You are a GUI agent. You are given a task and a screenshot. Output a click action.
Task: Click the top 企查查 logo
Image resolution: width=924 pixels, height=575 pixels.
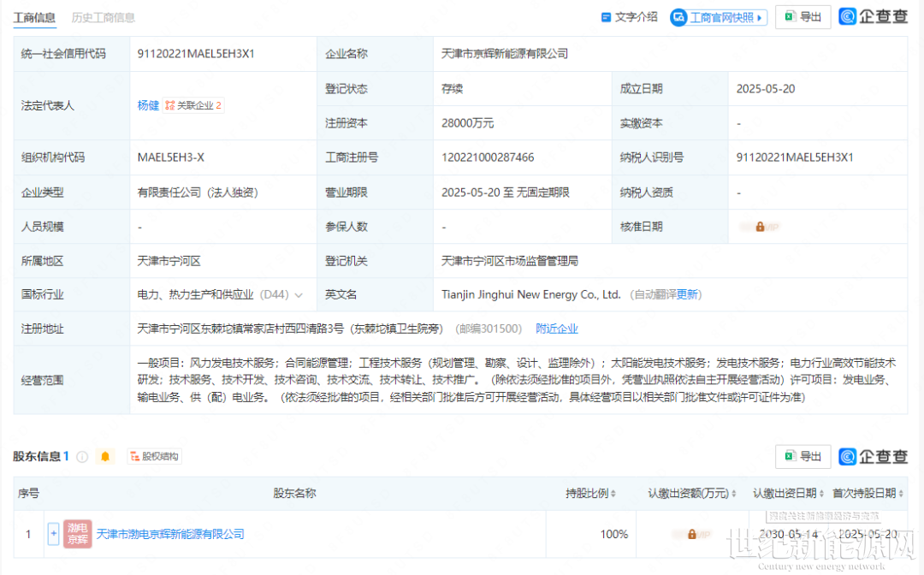[x=873, y=16]
